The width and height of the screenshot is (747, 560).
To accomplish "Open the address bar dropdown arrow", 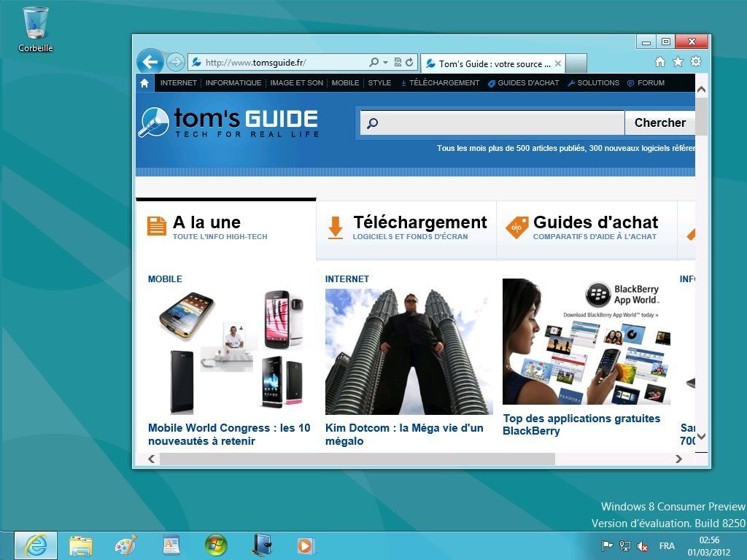I will [385, 63].
